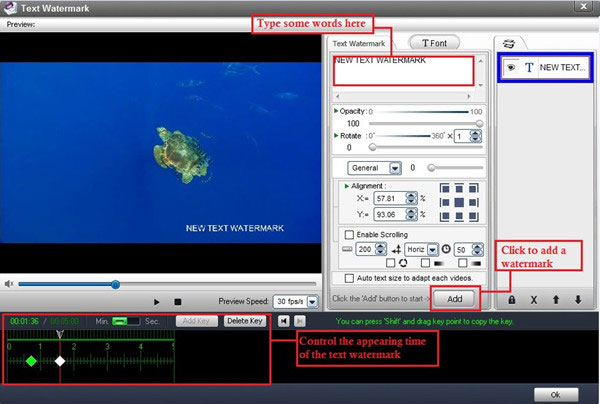
Task: Check the loop scrolling checkbox
Action: pyautogui.click(x=390, y=263)
